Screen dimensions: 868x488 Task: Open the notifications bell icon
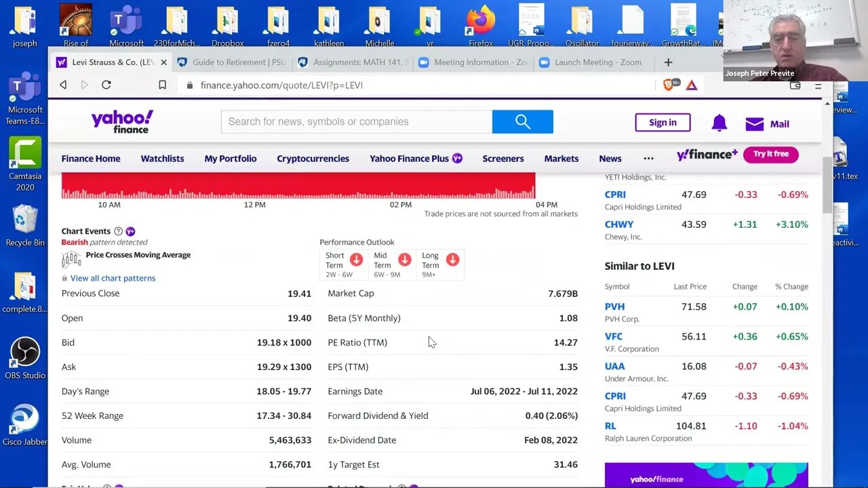pos(719,123)
